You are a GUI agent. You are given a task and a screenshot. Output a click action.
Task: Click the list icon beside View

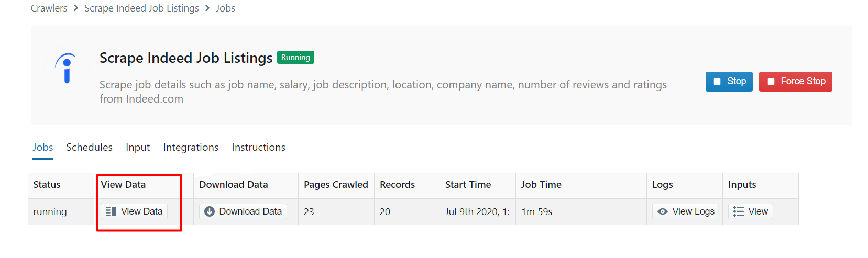tap(739, 211)
